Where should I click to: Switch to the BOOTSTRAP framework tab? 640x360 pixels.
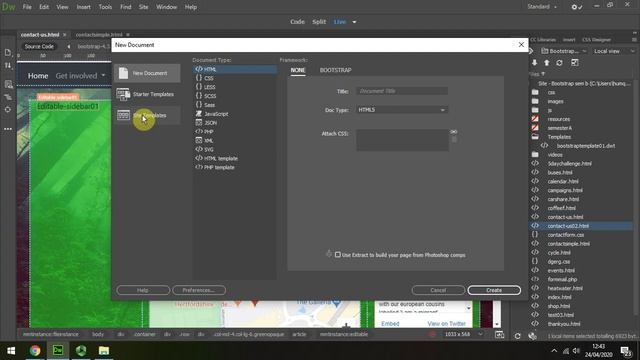[336, 70]
